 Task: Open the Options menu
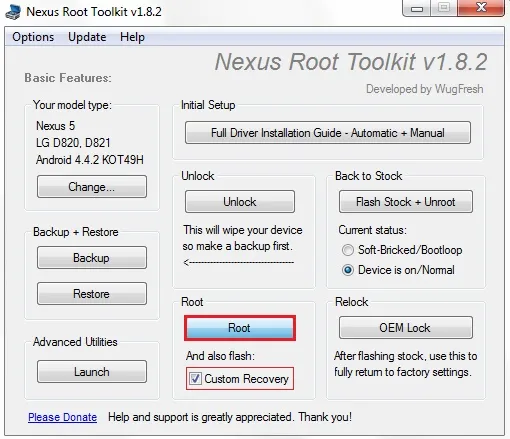coord(33,37)
